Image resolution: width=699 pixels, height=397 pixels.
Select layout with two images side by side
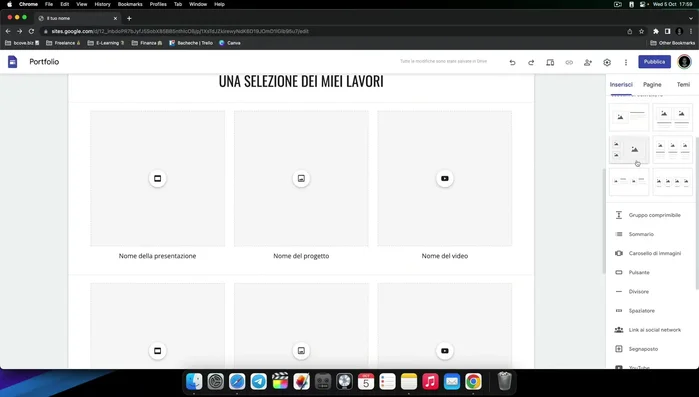pyautogui.click(x=673, y=117)
